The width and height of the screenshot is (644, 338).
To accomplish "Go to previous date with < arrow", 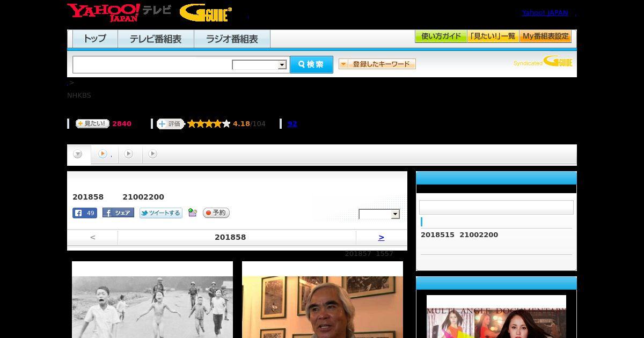I will (93, 237).
